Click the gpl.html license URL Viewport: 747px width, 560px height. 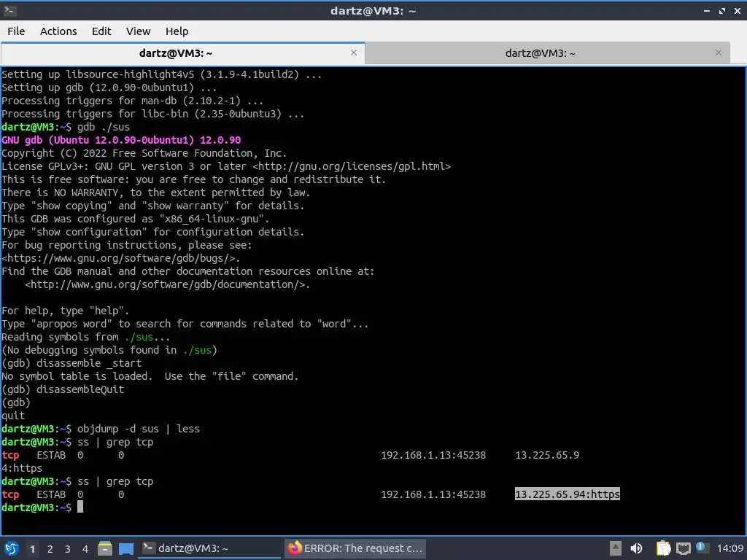[352, 166]
